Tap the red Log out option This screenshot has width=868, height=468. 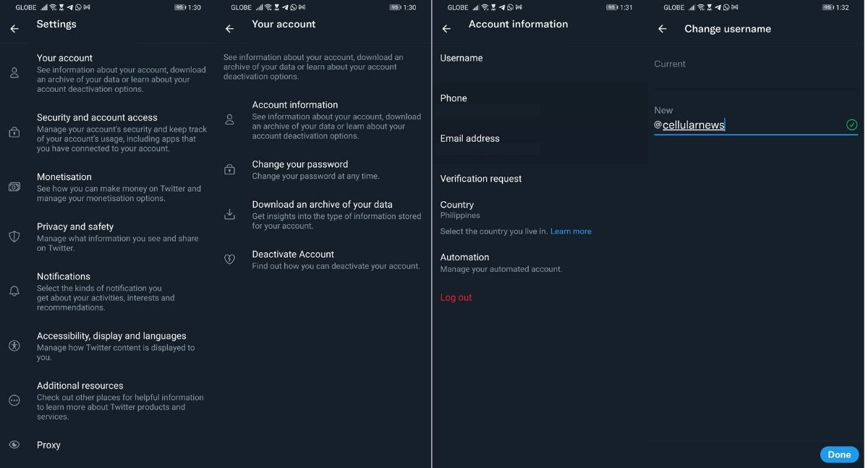click(456, 297)
